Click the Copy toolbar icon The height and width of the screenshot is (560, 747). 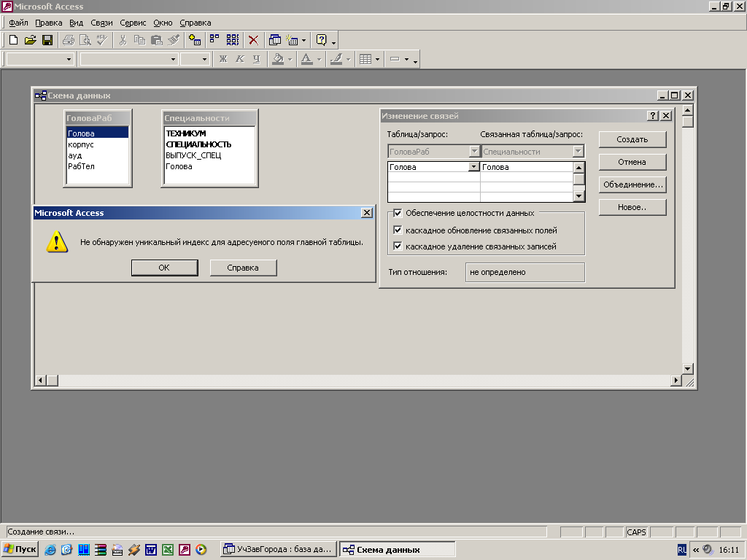pos(139,41)
